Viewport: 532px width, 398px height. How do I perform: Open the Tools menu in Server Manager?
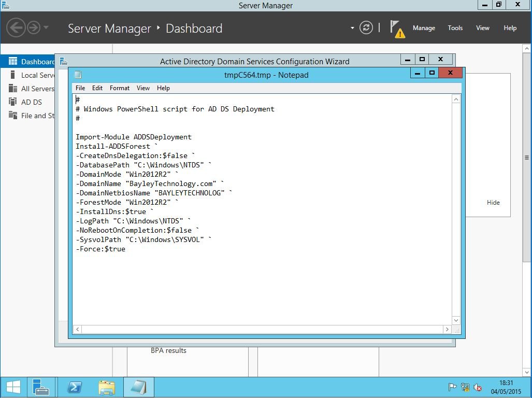[455, 28]
